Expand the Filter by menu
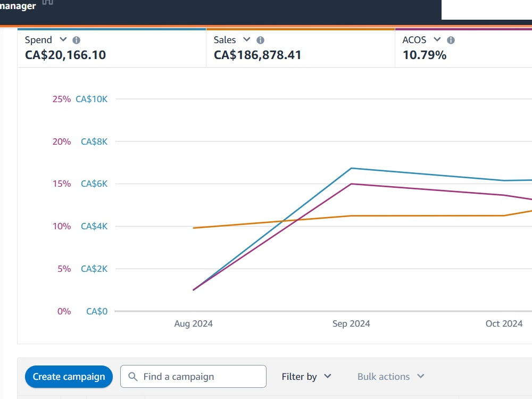The image size is (532, 399). point(306,376)
